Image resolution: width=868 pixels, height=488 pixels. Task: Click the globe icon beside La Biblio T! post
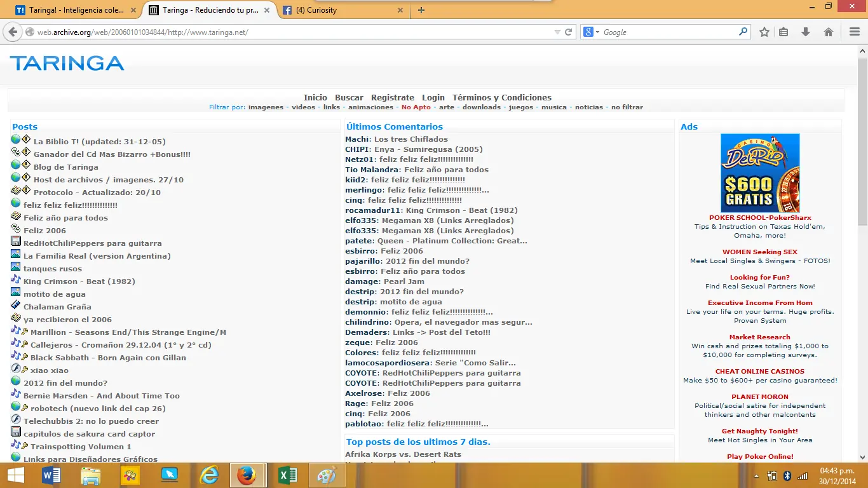[16, 139]
